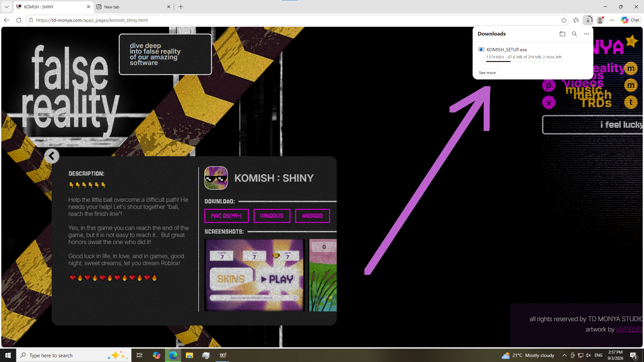The image size is (644, 362).
Task: Download the ANDROID version
Action: [312, 216]
